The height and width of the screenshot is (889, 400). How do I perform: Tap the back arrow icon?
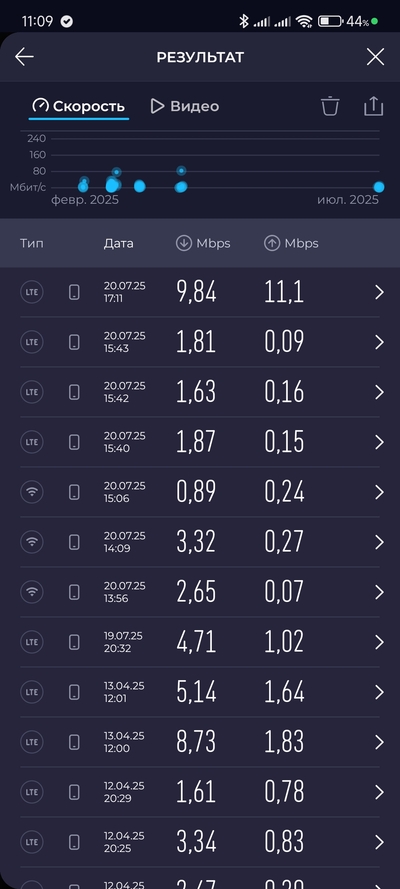tap(24, 57)
